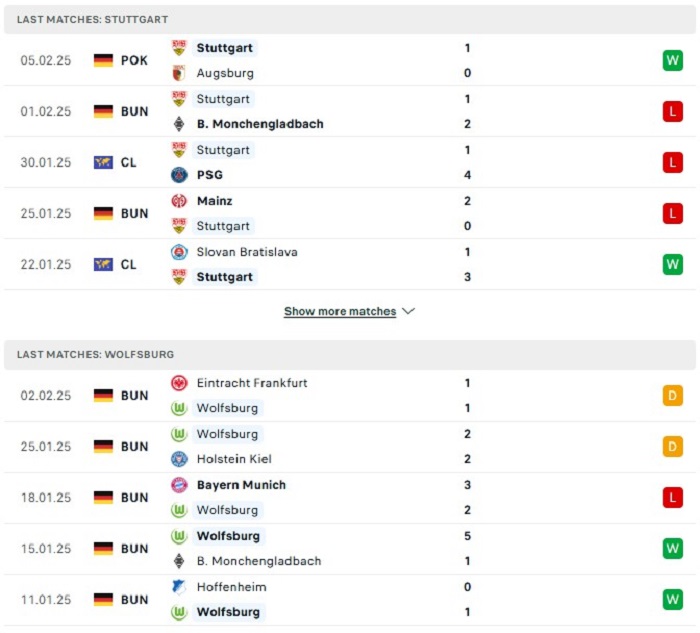The width and height of the screenshot is (700, 633).
Task: Click the Slovan Bratislava team logo
Action: point(179,252)
